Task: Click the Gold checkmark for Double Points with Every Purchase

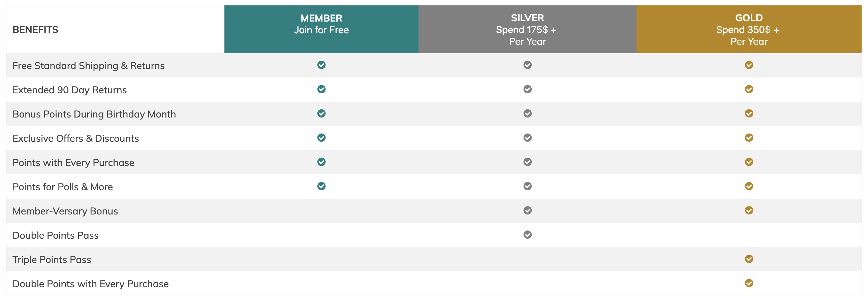Action: [749, 283]
